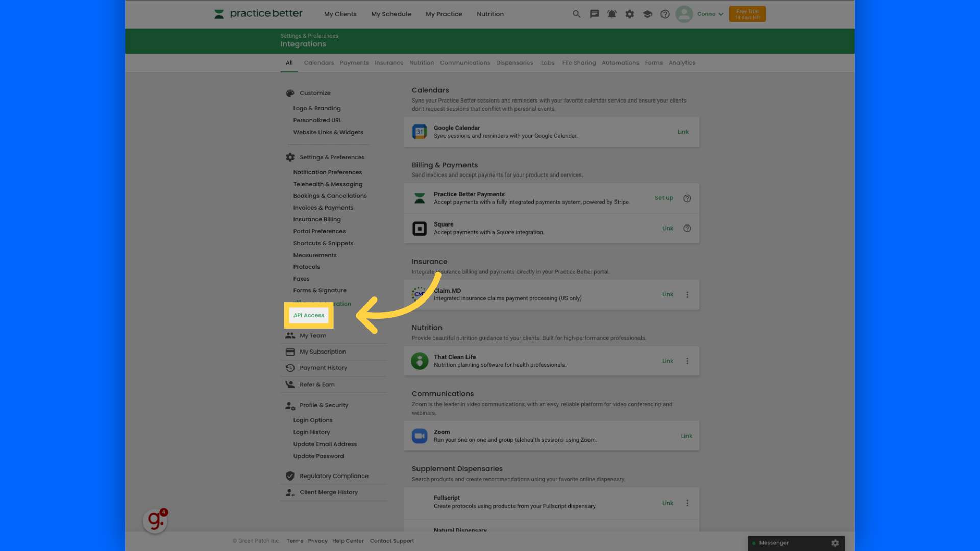Open the Nutrition menu
This screenshot has height=551, width=980.
click(x=490, y=14)
